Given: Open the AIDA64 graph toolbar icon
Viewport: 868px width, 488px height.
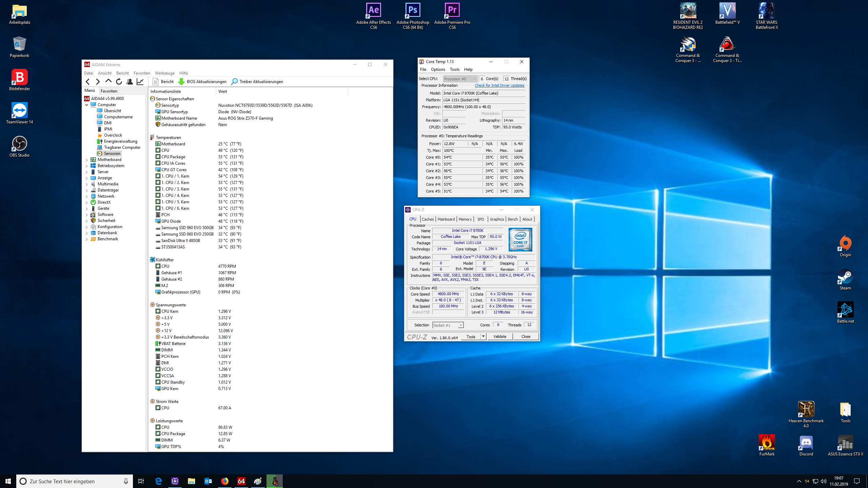Looking at the screenshot, I should [140, 81].
